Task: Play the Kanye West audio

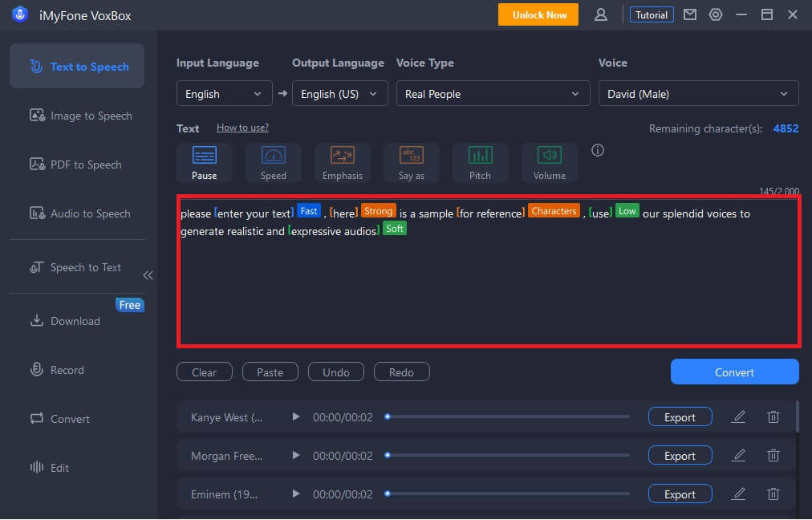Action: [x=296, y=416]
